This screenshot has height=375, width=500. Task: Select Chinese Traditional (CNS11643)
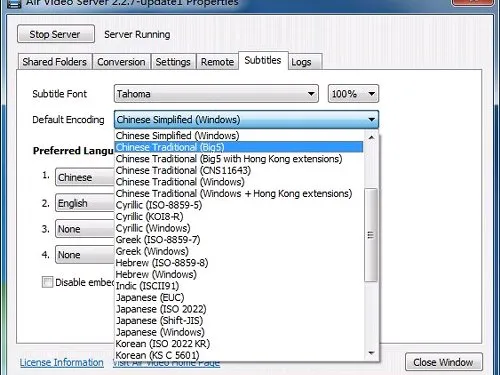click(x=239, y=170)
